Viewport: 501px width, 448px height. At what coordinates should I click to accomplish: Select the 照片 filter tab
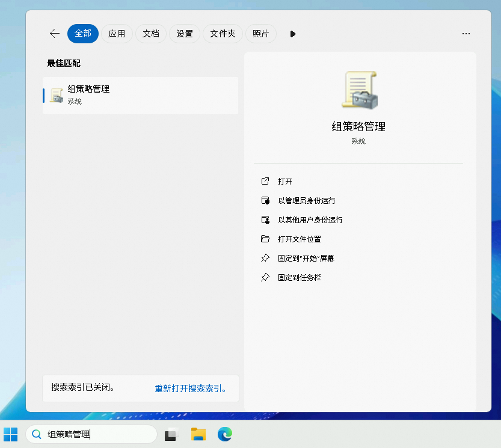pos(261,34)
